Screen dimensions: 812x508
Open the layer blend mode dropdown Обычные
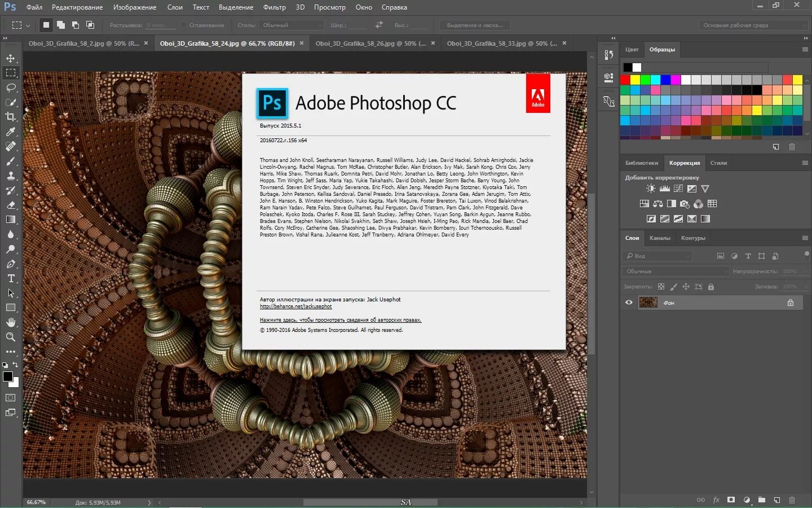point(676,271)
